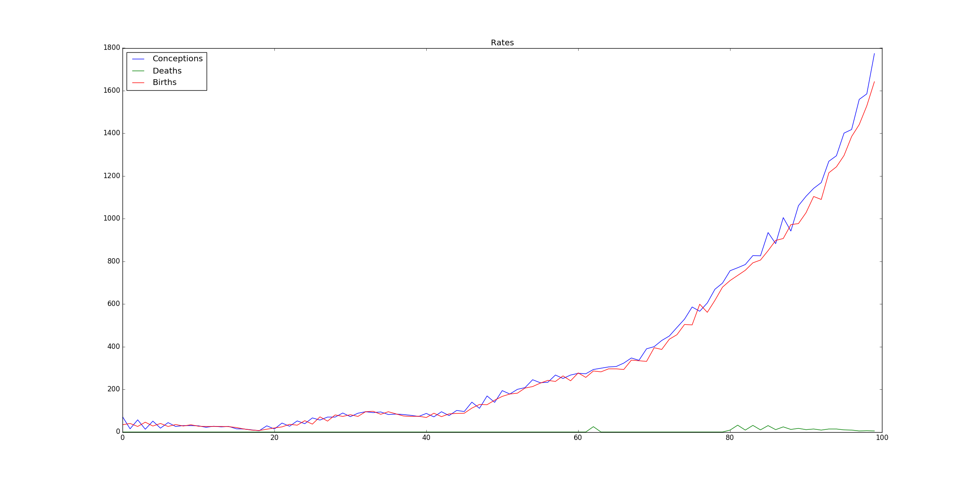The width and height of the screenshot is (980, 480).
Task: Click the "Deaths" legend label
Action: [167, 71]
